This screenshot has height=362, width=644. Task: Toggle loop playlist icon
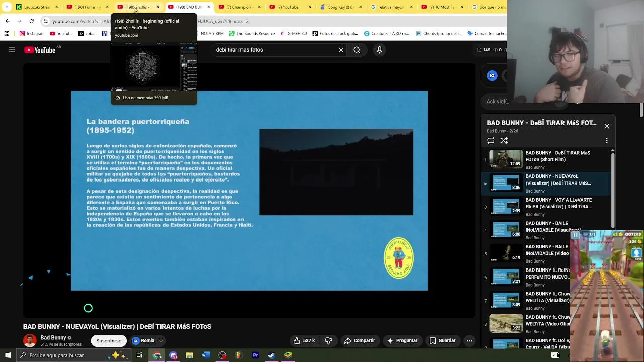coord(491,140)
